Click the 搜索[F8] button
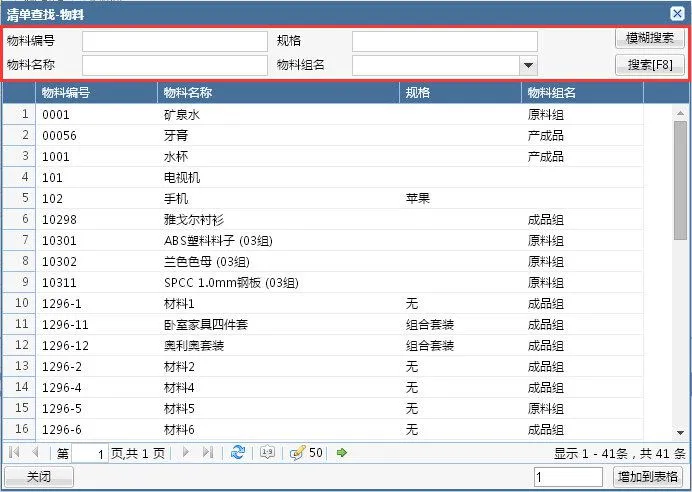 click(x=650, y=65)
